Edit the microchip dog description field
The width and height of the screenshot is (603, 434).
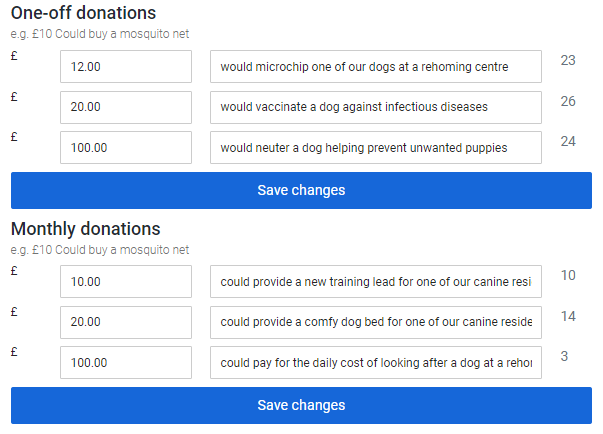(x=375, y=67)
